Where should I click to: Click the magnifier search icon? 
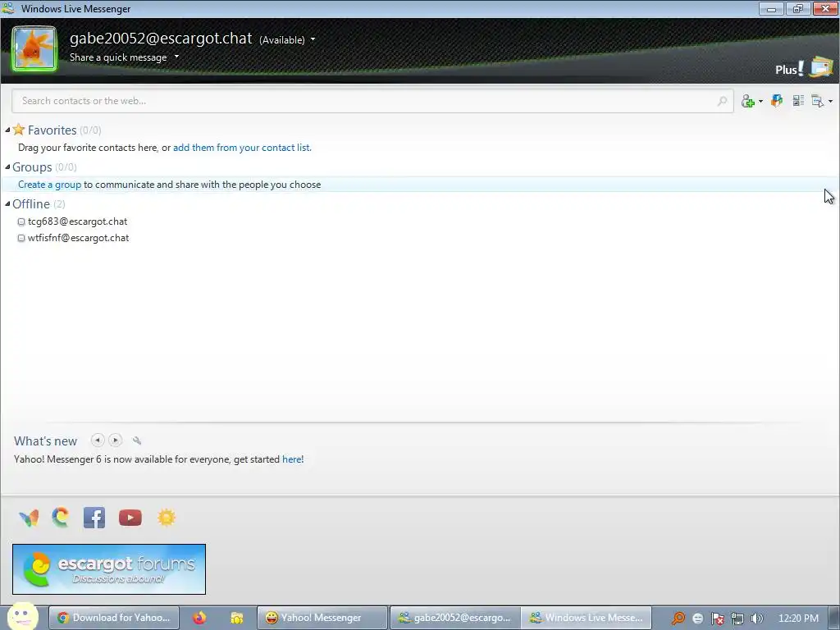point(722,101)
